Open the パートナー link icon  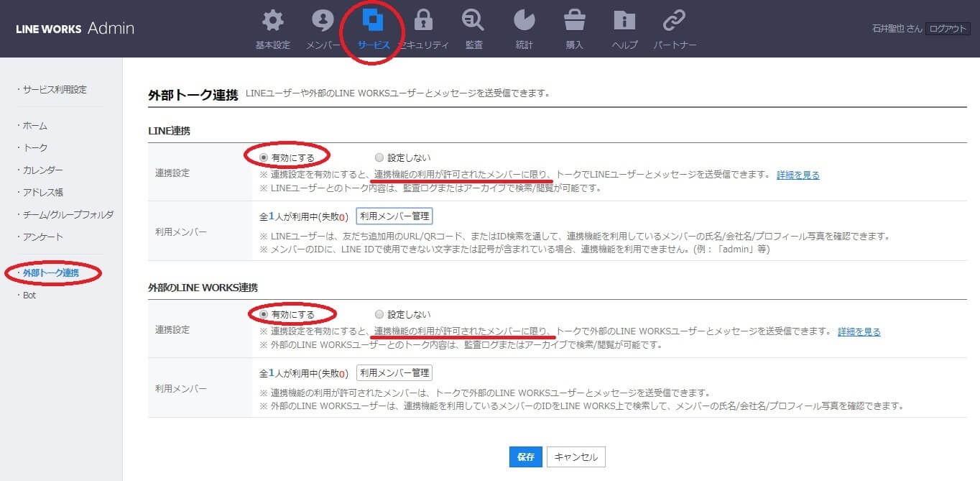[674, 22]
